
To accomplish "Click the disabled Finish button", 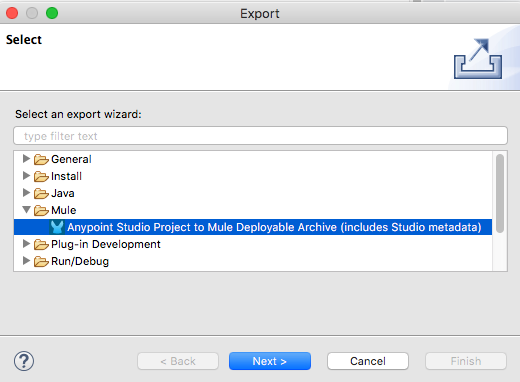I will pyautogui.click(x=466, y=361).
